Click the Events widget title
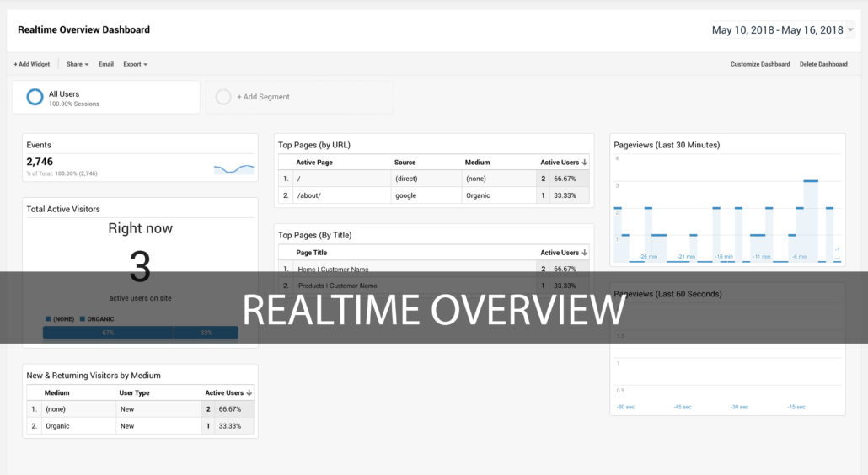This screenshot has width=868, height=475. click(x=39, y=145)
